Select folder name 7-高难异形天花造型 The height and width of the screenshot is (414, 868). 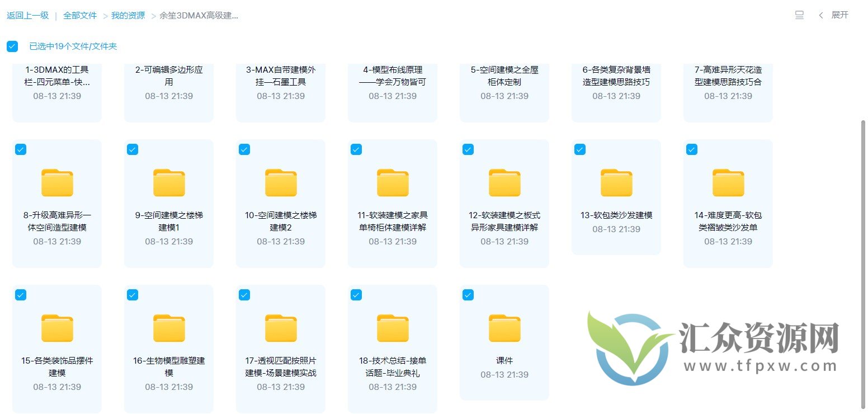pyautogui.click(x=728, y=76)
